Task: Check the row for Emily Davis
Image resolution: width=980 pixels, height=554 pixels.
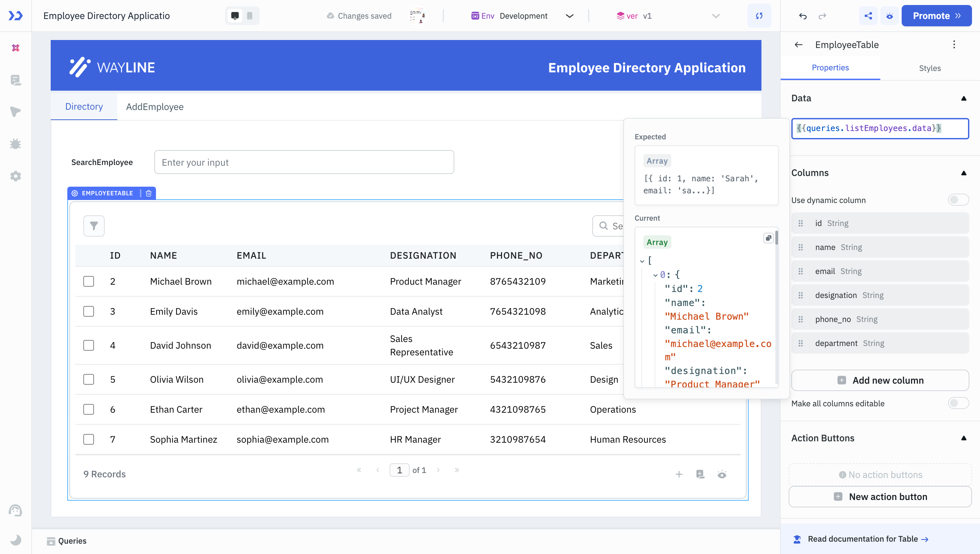Action: tap(88, 311)
